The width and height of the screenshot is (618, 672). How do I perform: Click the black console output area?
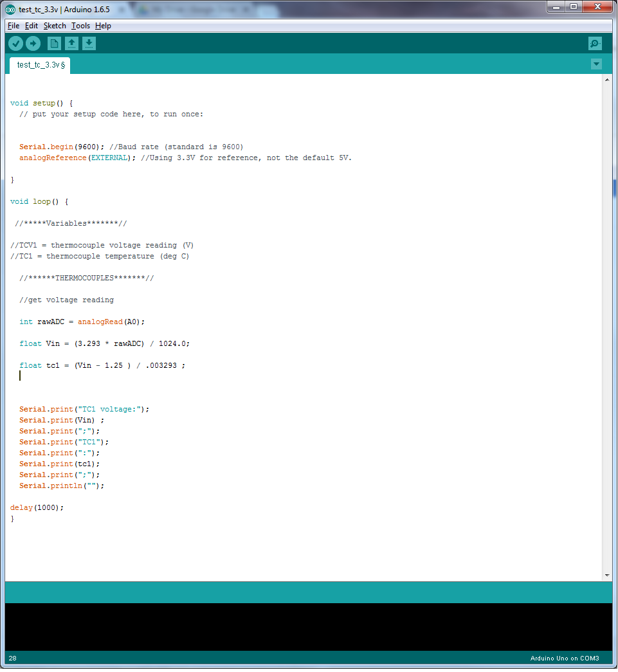(309, 627)
